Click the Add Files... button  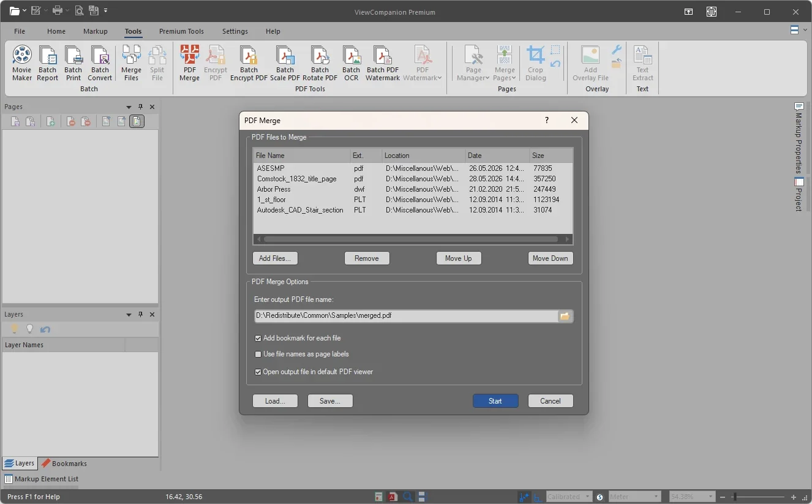[x=275, y=258]
